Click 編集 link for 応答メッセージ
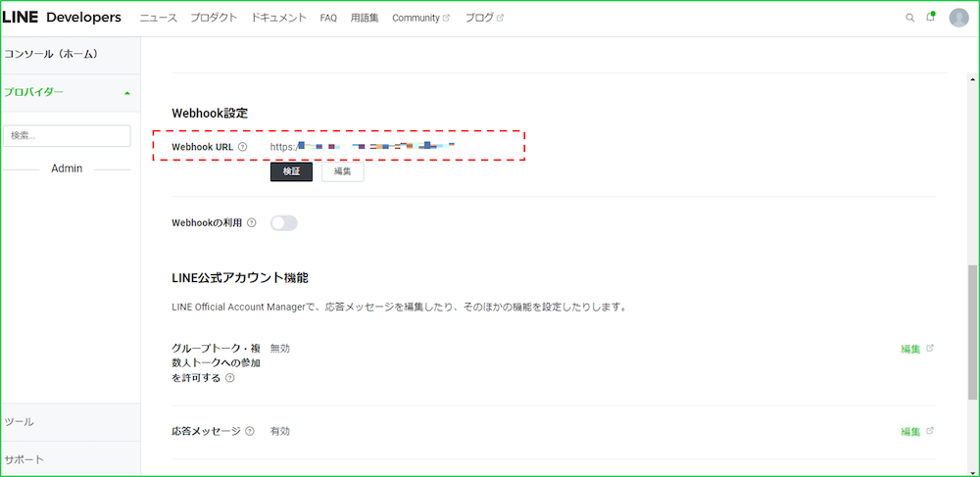The image size is (980, 477). tap(910, 431)
